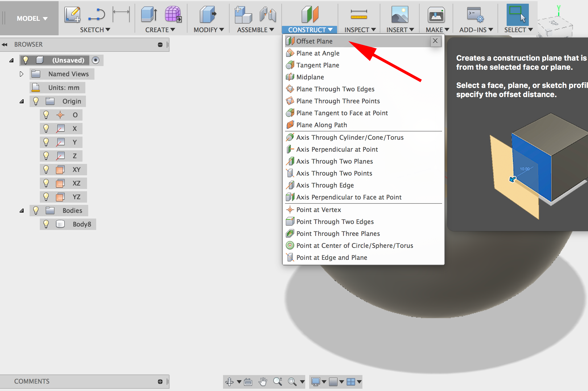Toggle the lightbulb for the XY plane
Viewport: 588px width, 391px height.
[x=46, y=169]
